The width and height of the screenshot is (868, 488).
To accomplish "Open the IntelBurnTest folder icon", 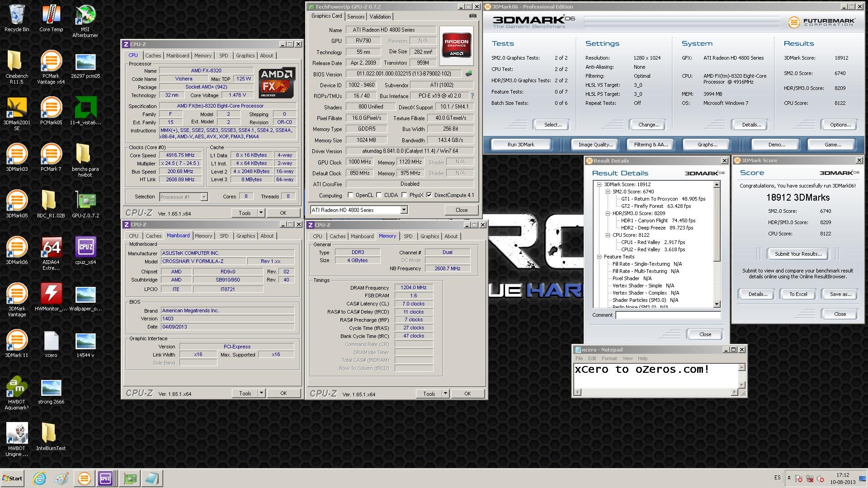I will coord(51,437).
